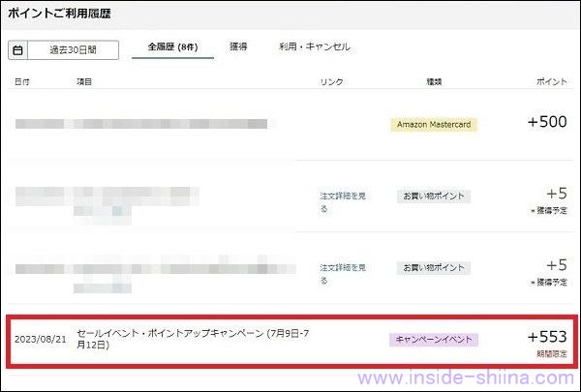Click +5 value in first お買い物ポイント row
This screenshot has width=581, height=392.
click(557, 194)
